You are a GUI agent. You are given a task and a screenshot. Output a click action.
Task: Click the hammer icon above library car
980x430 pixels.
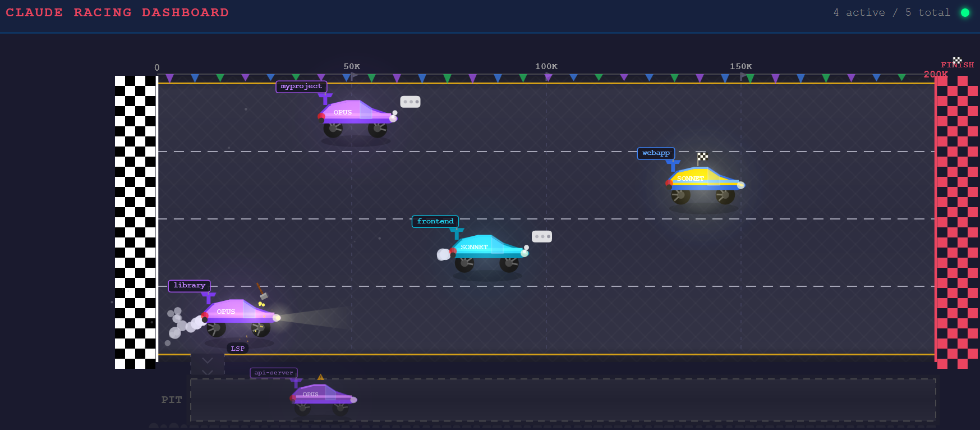pyautogui.click(x=262, y=291)
